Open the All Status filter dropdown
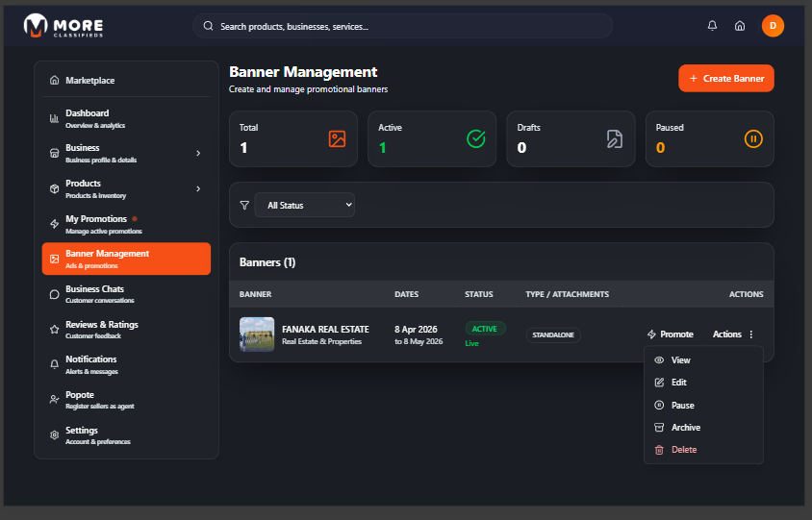The height and width of the screenshot is (520, 812). click(x=305, y=205)
